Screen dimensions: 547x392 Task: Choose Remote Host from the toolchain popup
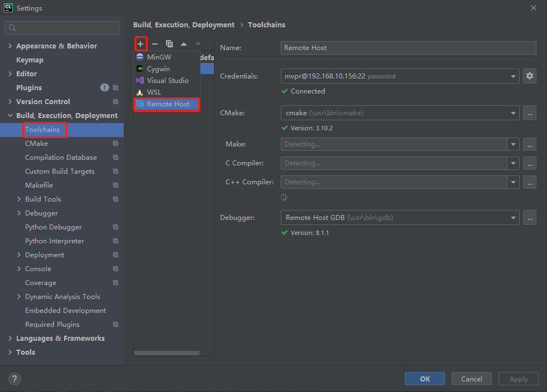pyautogui.click(x=167, y=104)
